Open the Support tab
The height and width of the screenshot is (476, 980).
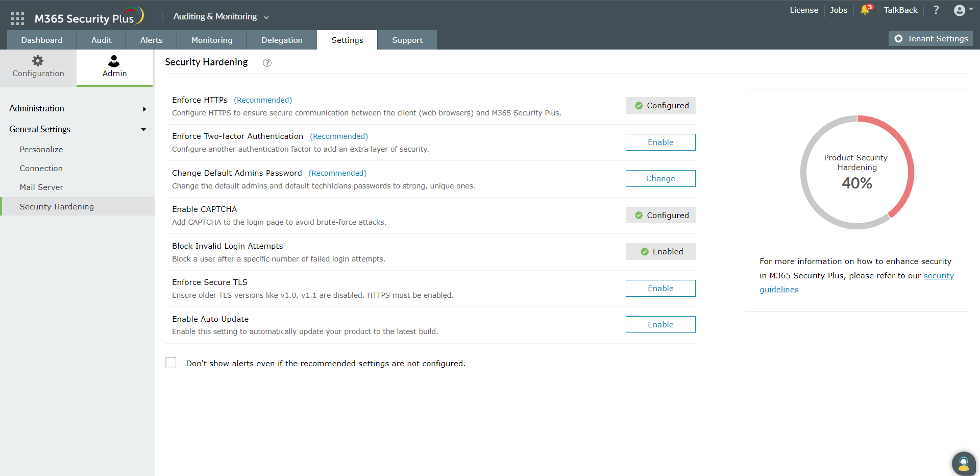[407, 40]
